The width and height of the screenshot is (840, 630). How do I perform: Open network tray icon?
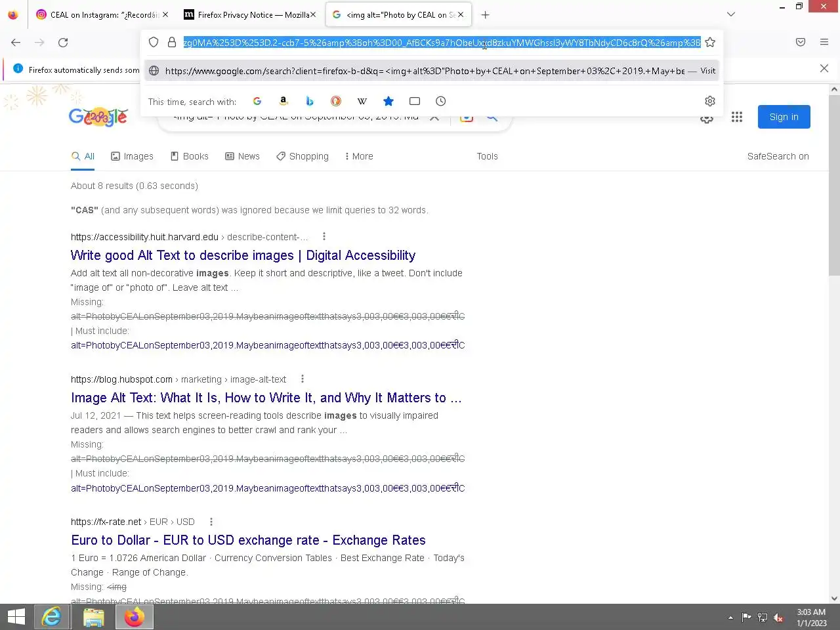tap(763, 618)
